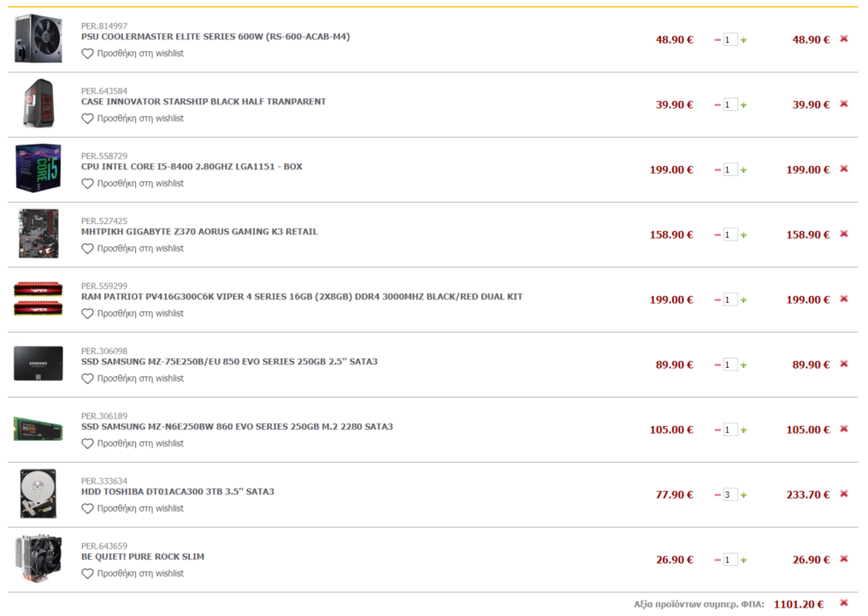Decrease quantity of Be Quiet Pure Rock Slim
The height and width of the screenshot is (616, 868).
tap(717, 560)
